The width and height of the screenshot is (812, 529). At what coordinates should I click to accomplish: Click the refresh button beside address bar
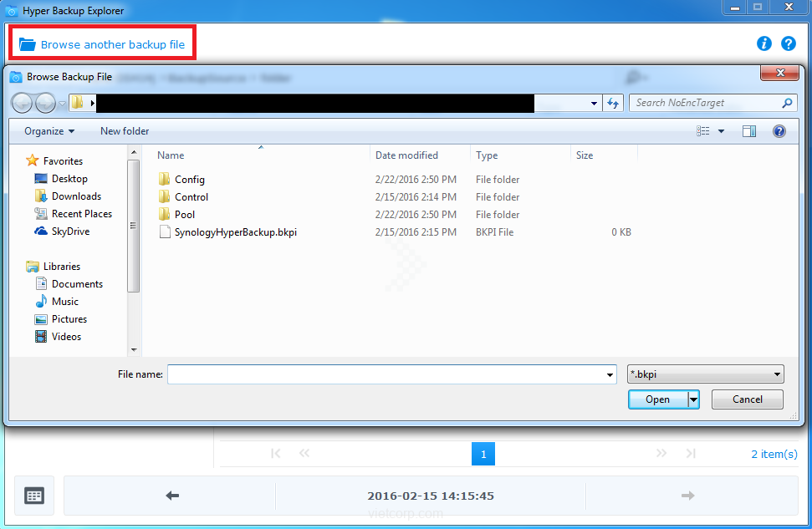point(614,103)
